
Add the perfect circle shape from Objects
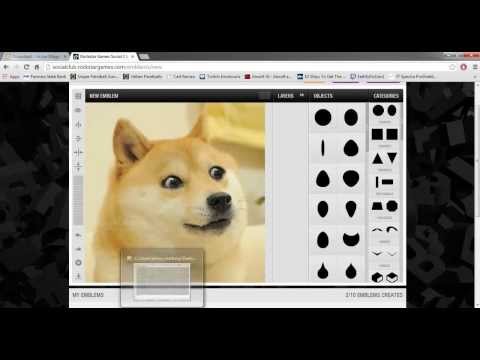point(323,117)
